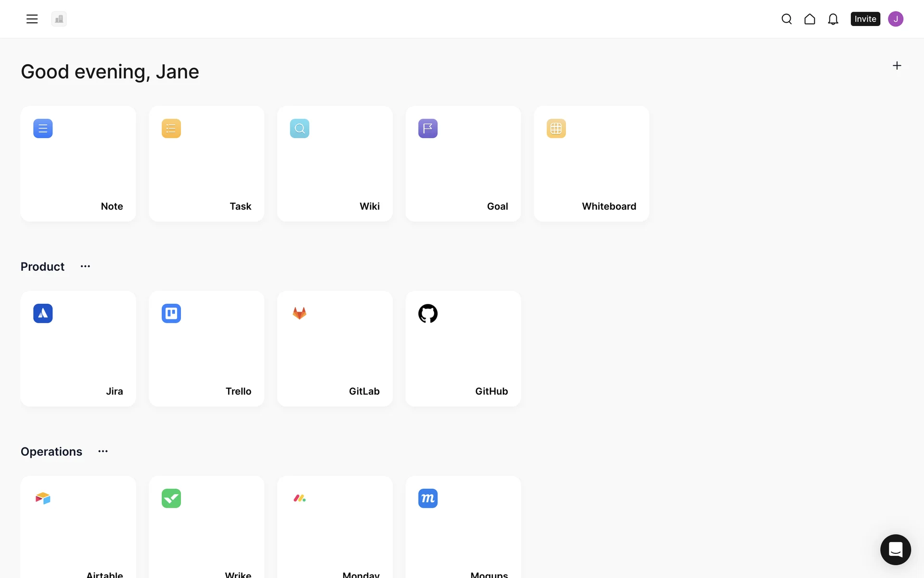
Task: Click the workspace logo icon
Action: pos(59,19)
